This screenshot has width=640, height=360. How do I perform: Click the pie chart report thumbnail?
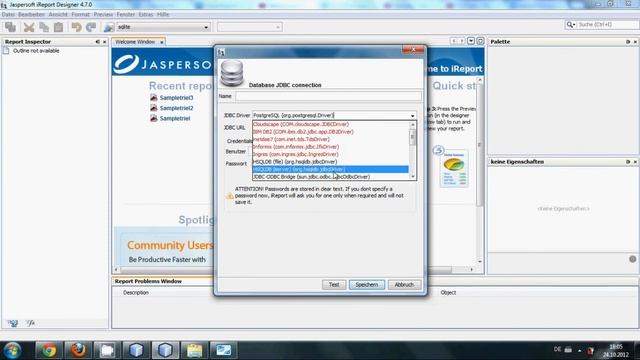(x=454, y=168)
